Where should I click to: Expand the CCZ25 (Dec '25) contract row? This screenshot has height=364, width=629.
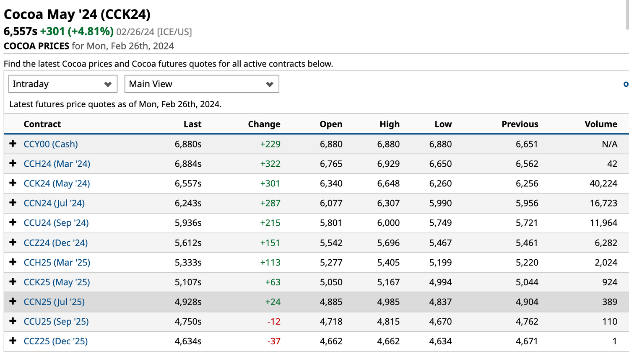coord(13,341)
